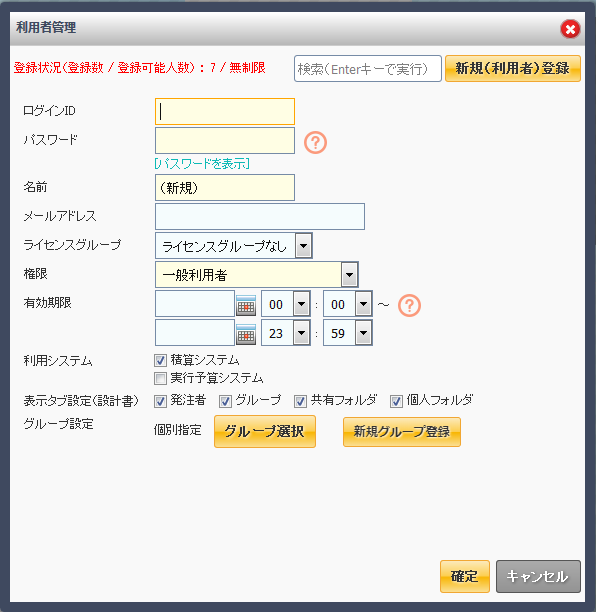
Task: Toggle the 共有フォルダ checkbox
Action: (300, 401)
